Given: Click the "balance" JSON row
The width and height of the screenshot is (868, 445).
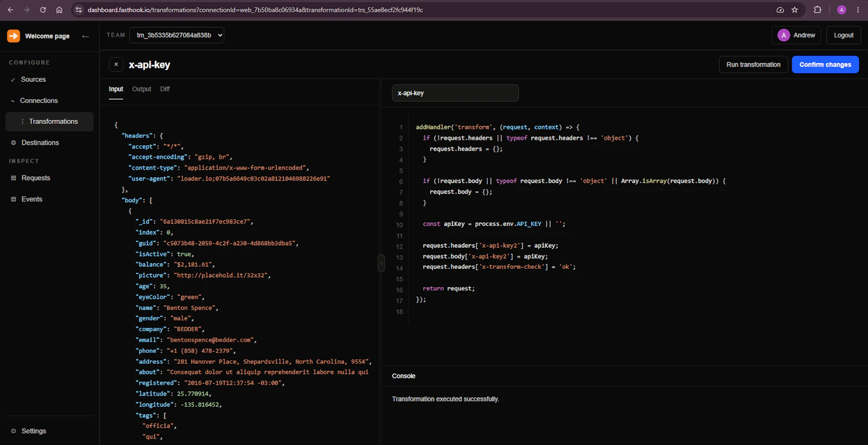Looking at the screenshot, I should [x=175, y=265].
